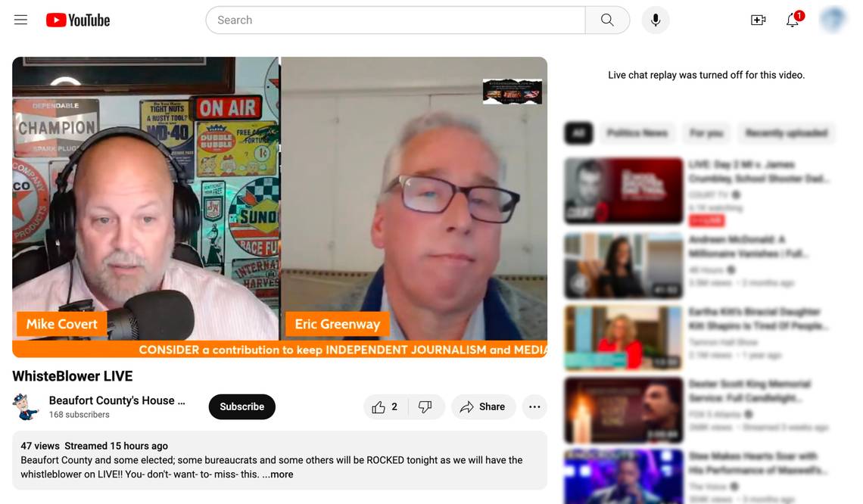
Task: Open the hamburger guide menu
Action: (x=20, y=20)
